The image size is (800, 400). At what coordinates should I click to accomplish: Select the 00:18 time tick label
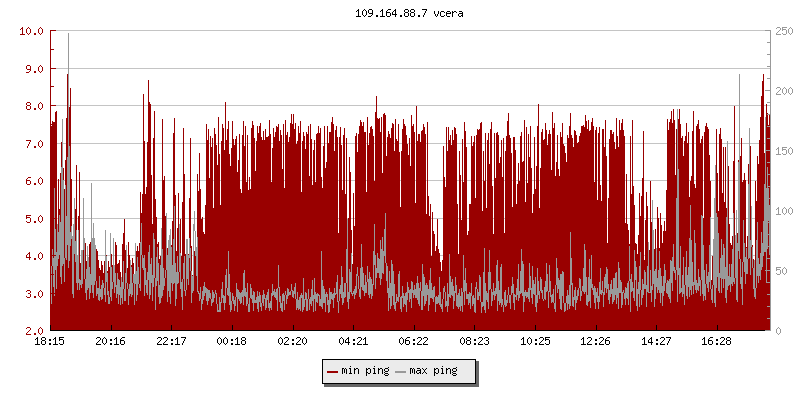point(232,341)
